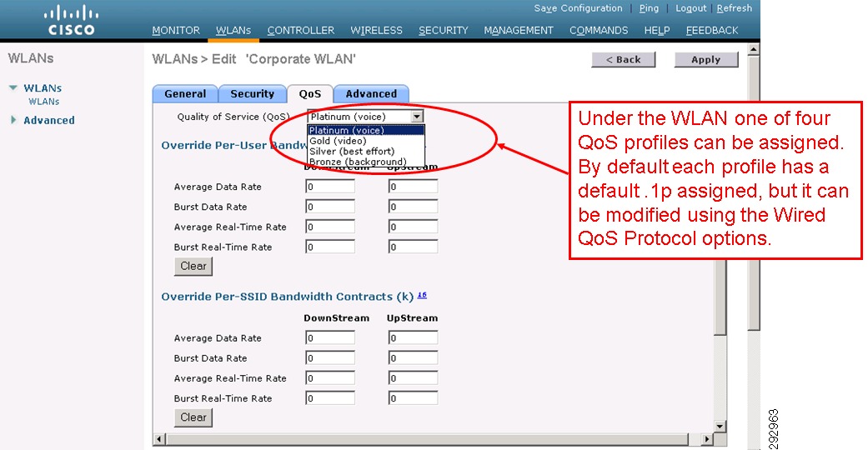
Task: Select the QoS tab
Action: [310, 94]
